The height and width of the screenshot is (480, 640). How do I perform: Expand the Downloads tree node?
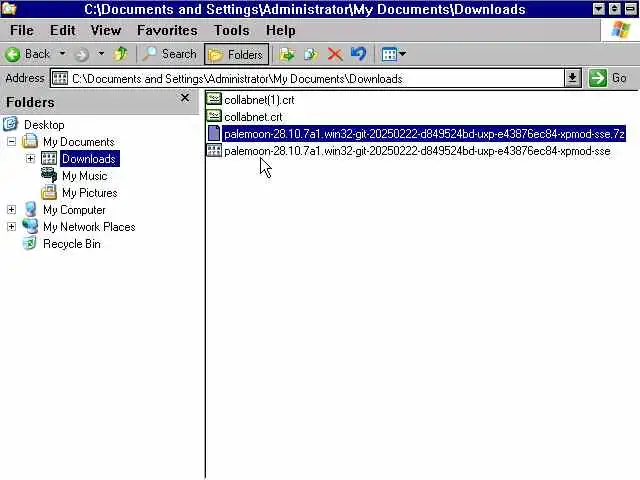(x=31, y=159)
